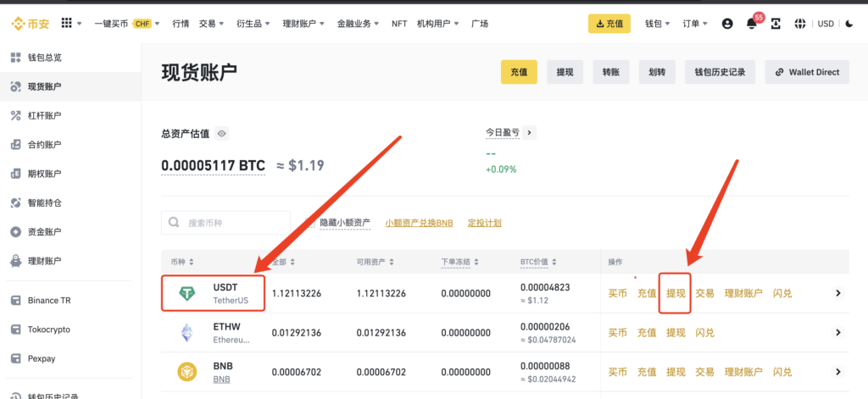The height and width of the screenshot is (399, 868).
Task: Expand the USDT row chevron
Action: click(838, 293)
